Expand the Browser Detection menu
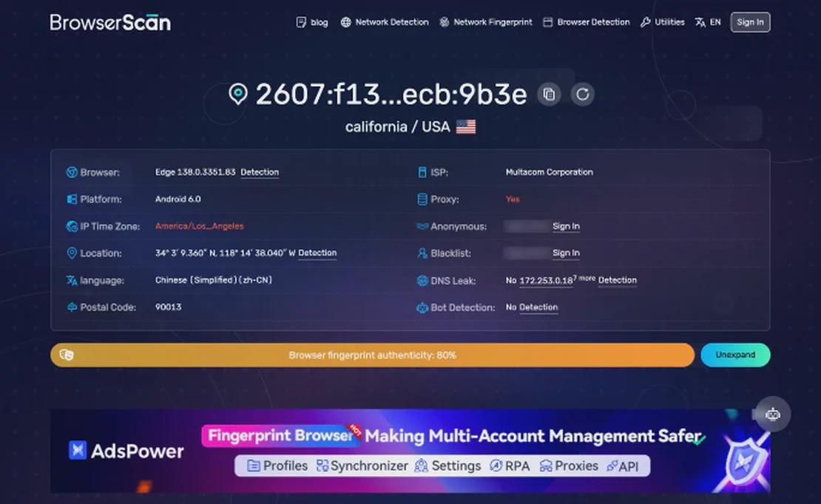Viewport: 821px width, 504px height. click(x=587, y=22)
